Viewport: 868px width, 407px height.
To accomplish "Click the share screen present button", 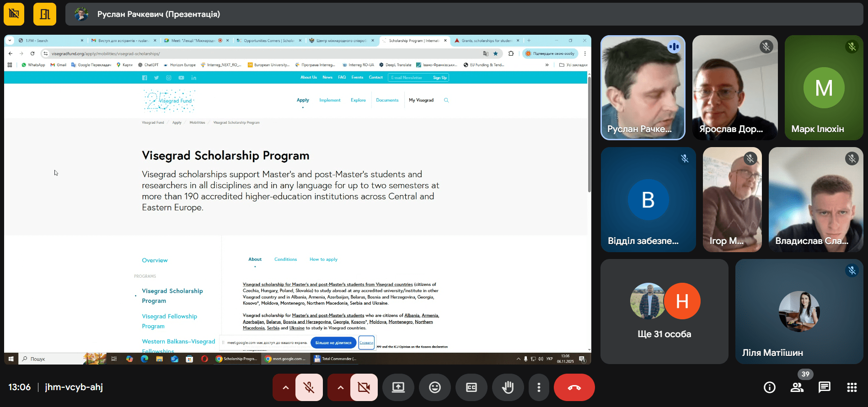I will pyautogui.click(x=398, y=387).
